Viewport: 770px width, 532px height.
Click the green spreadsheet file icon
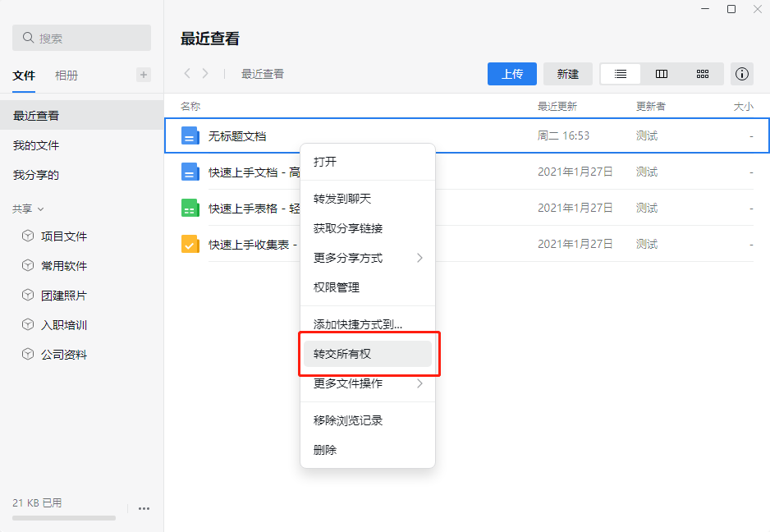click(190, 208)
